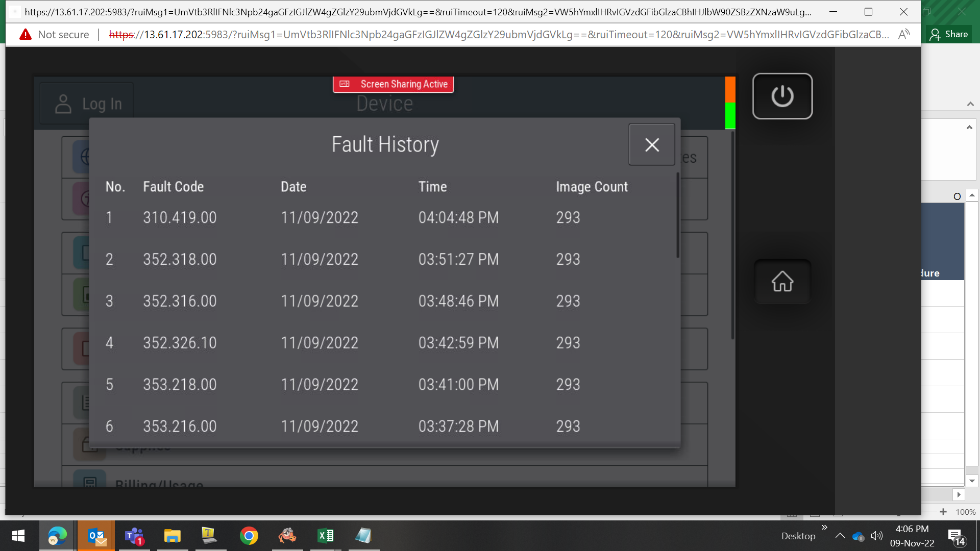Open Excel from the taskbar
This screenshot has height=551, width=980.
(x=326, y=536)
